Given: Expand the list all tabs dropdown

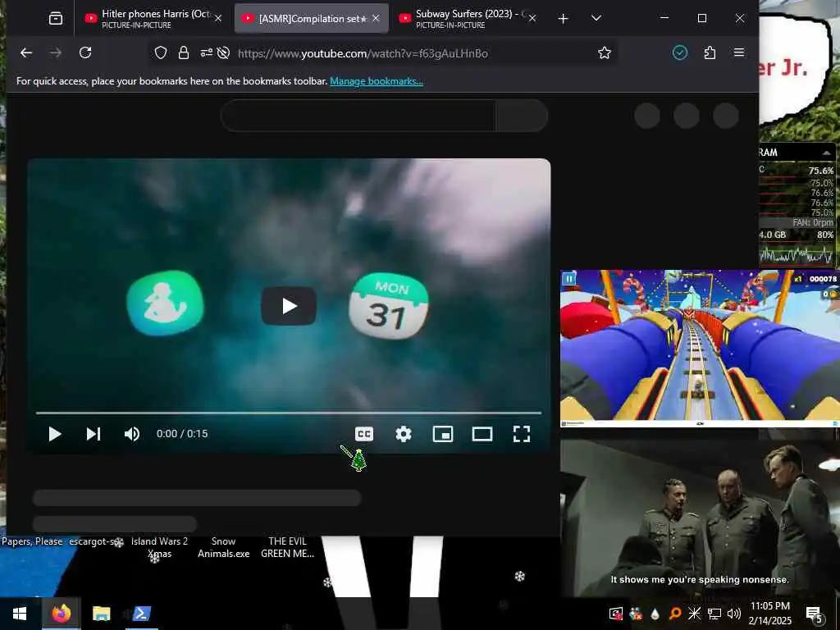Looking at the screenshot, I should coord(596,18).
